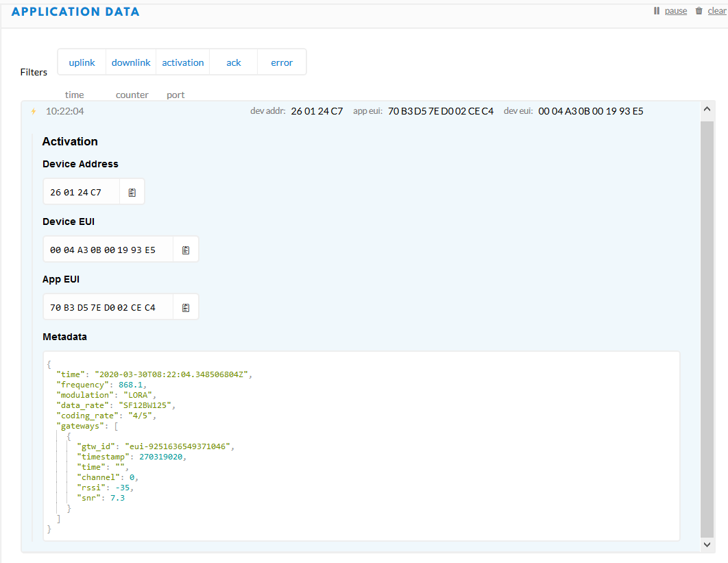This screenshot has height=563, width=728.
Task: Click inside the Metadata JSON box
Action: pos(411,446)
